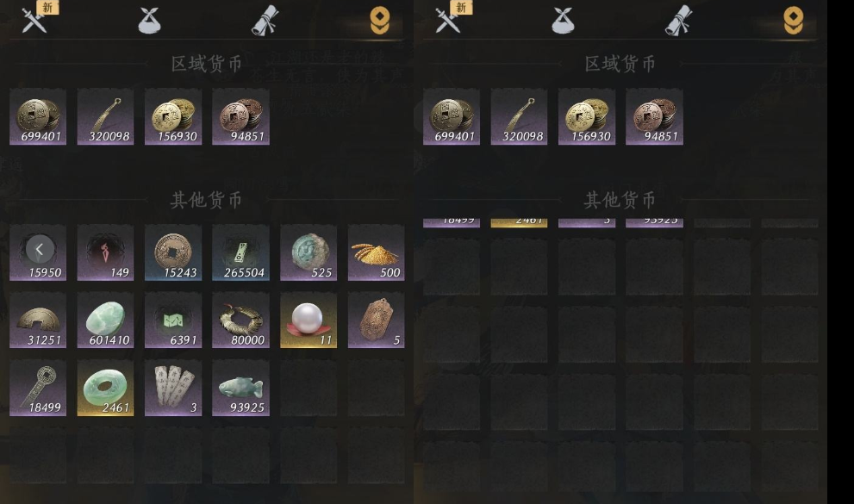Select the bamboo slips currency showing 3
This screenshot has height=504, width=854.
(x=173, y=388)
